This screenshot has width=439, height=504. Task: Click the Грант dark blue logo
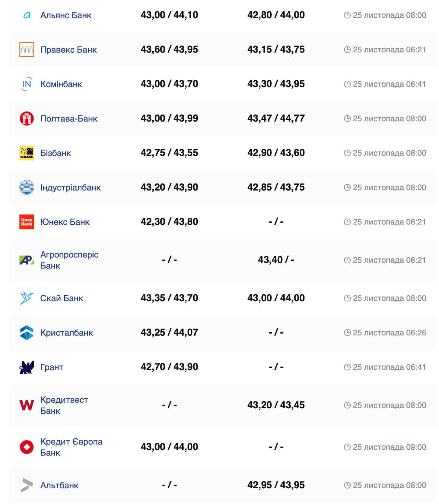(x=27, y=367)
